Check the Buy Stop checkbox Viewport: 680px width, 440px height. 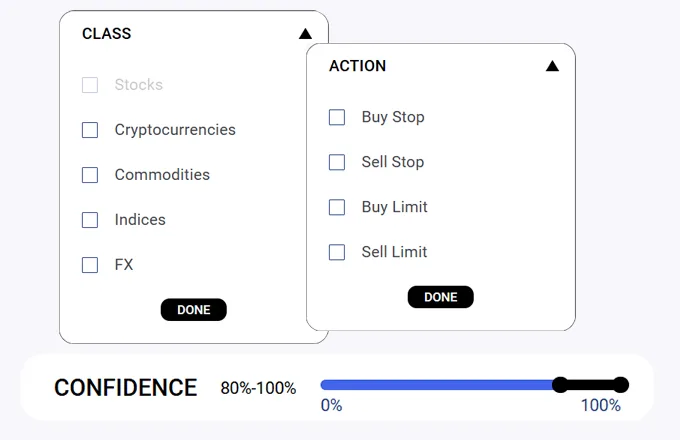337,117
